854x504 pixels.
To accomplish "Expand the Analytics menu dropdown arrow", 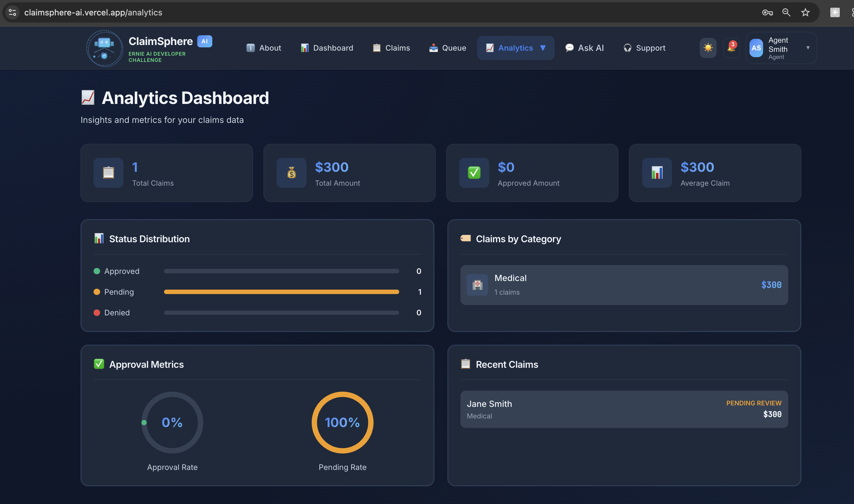I will (x=542, y=48).
